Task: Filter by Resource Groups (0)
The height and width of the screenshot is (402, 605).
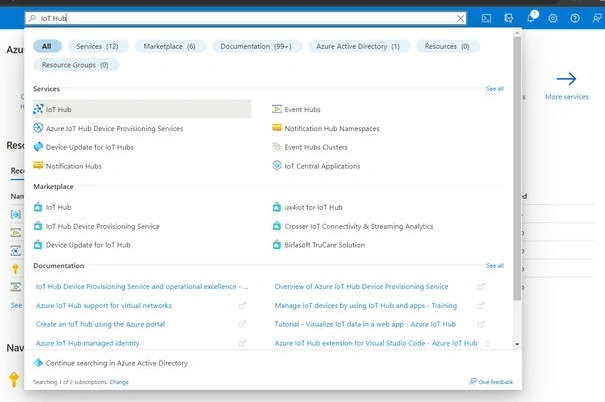Action: click(75, 65)
